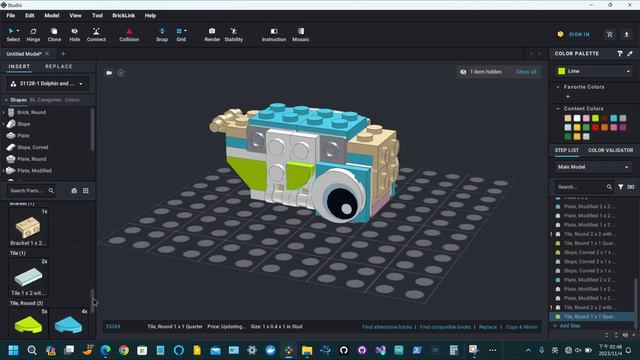Click the paint roller icon in Color Palette
This screenshot has height=360, width=640.
[620, 53]
